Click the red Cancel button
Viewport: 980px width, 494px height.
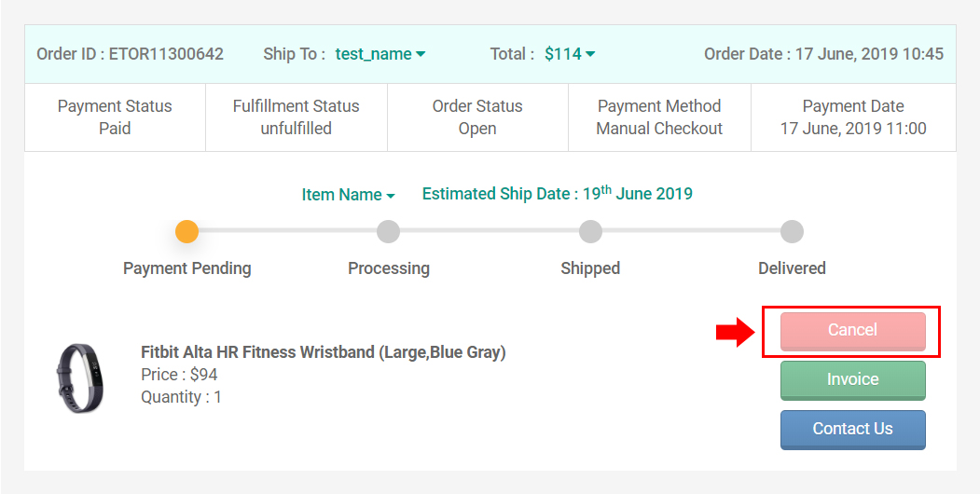852,331
